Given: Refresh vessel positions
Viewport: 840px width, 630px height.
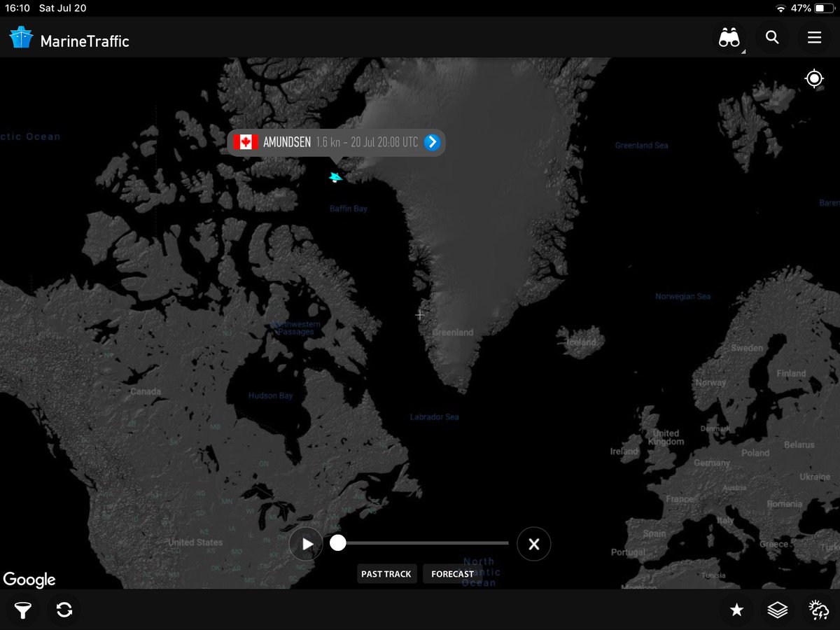Looking at the screenshot, I should (x=64, y=610).
